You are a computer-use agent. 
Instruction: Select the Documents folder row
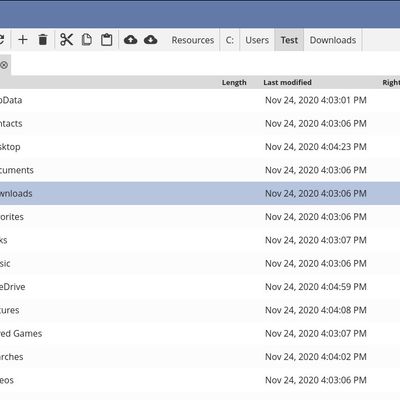[x=200, y=170]
